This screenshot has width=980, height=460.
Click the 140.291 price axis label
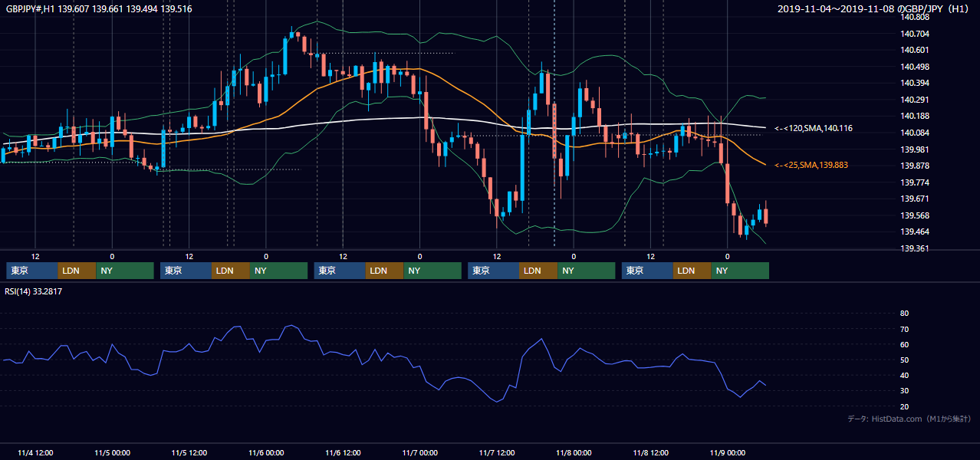point(916,100)
